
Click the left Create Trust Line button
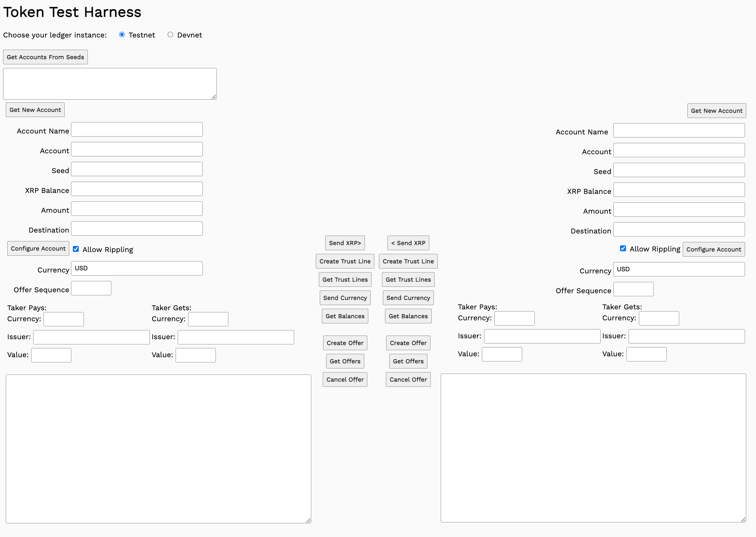pos(344,261)
